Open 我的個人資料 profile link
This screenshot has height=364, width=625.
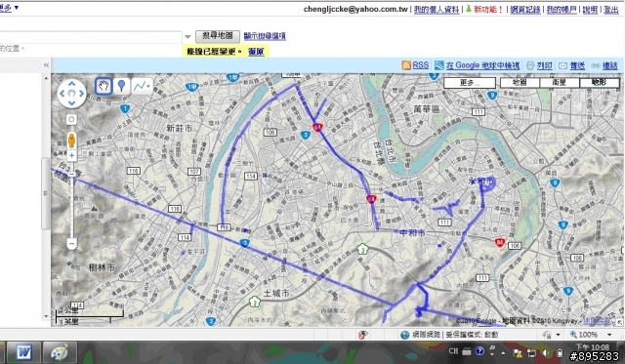[x=437, y=9]
